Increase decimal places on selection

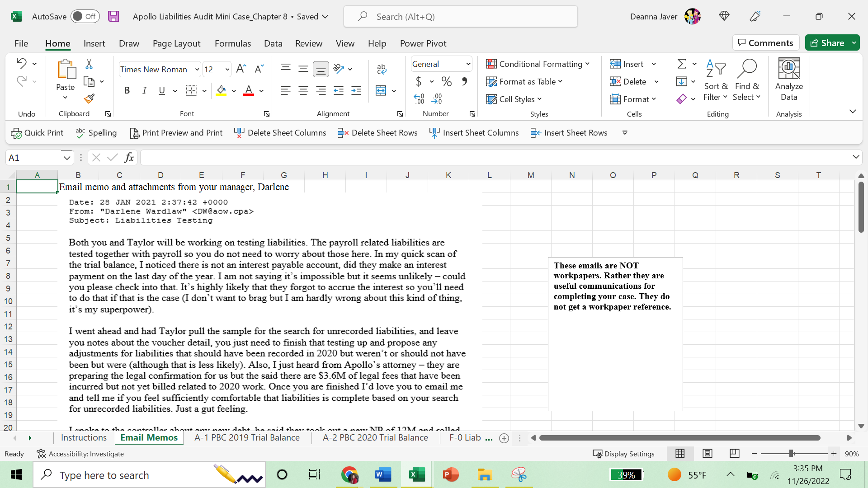pos(420,98)
